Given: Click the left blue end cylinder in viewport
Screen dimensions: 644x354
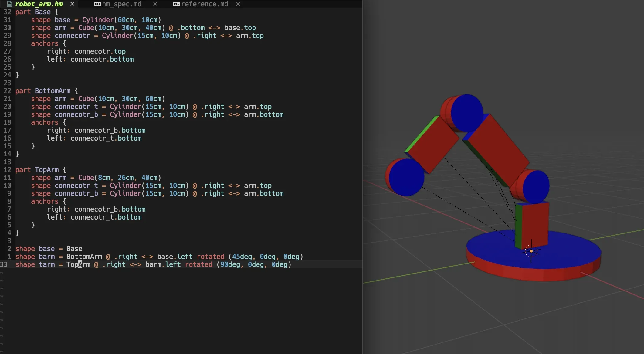Looking at the screenshot, I should click(407, 177).
